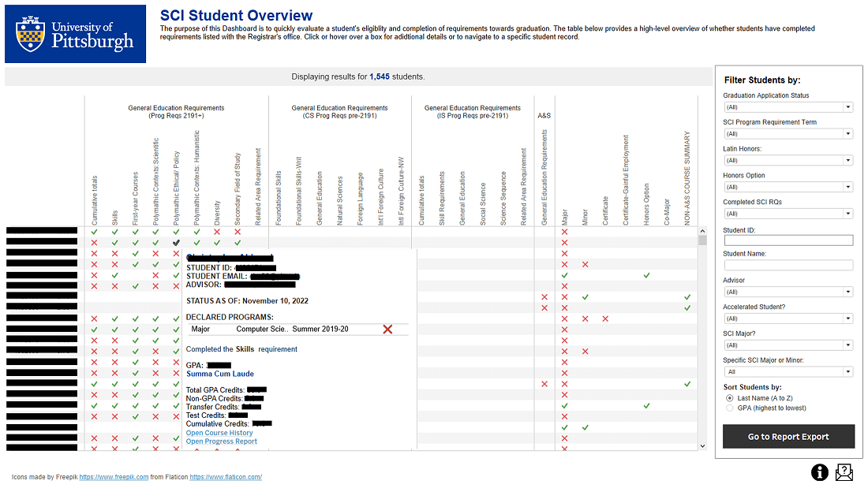This screenshot has width=868, height=488.
Task: Select the GPA (highest to lowest) radio button
Action: (x=729, y=408)
